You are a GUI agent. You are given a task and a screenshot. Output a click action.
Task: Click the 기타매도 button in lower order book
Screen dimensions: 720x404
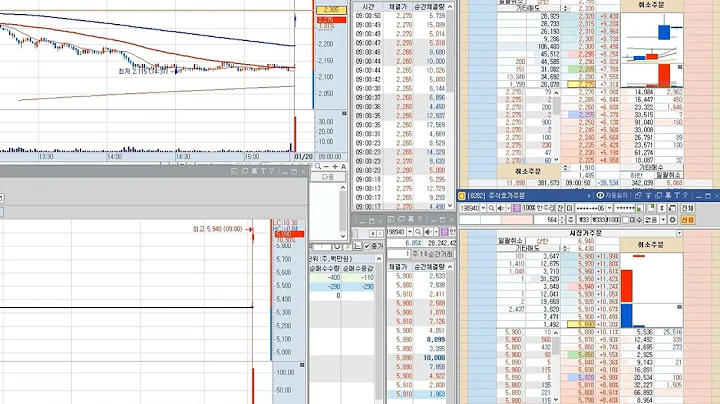pos(530,248)
